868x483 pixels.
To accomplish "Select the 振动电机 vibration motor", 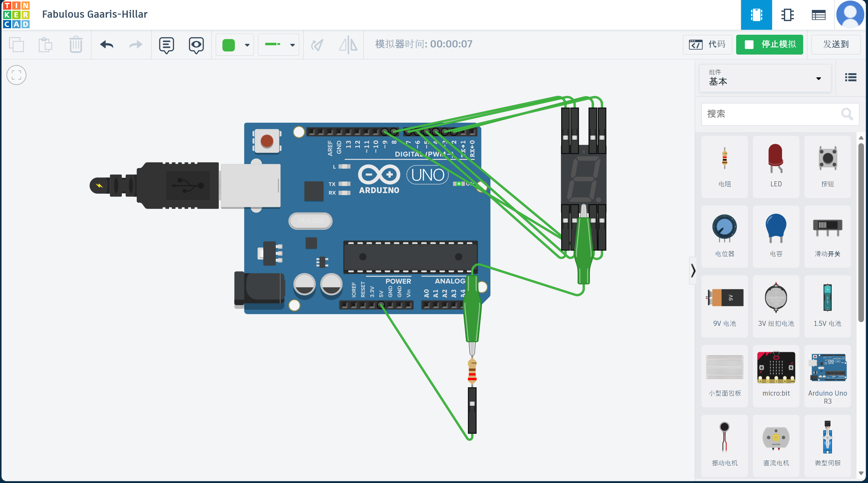I will click(724, 445).
